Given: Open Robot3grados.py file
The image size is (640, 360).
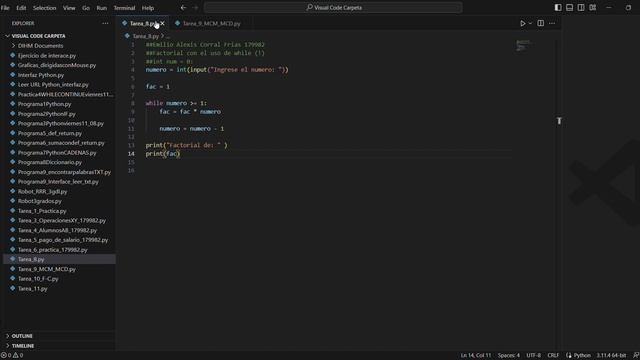Looking at the screenshot, I should (x=40, y=201).
